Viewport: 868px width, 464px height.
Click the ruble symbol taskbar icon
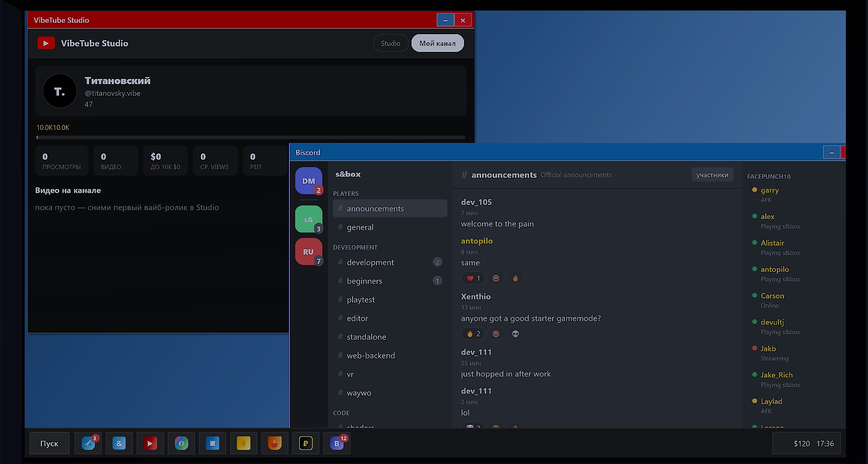click(306, 443)
